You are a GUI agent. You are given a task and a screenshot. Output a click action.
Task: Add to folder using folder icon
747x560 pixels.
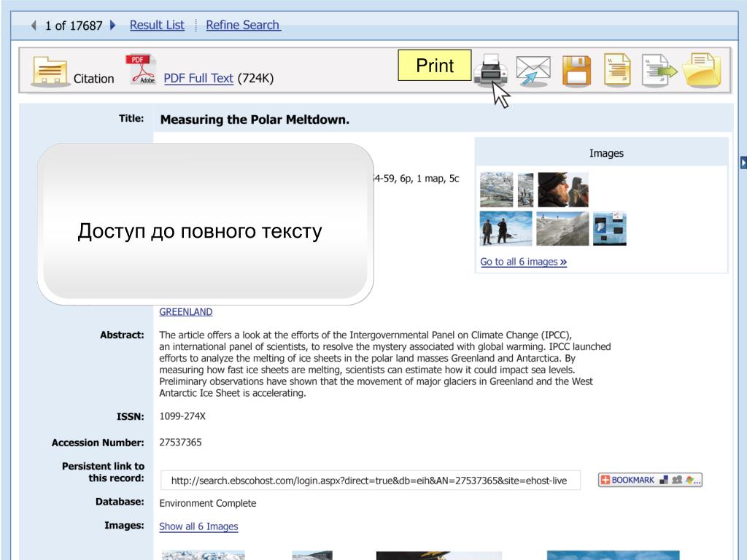(x=702, y=70)
